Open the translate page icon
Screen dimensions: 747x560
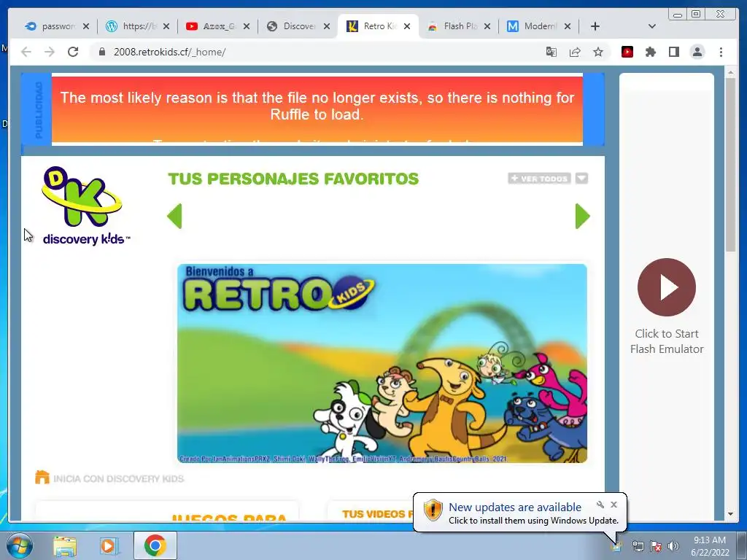coord(551,52)
